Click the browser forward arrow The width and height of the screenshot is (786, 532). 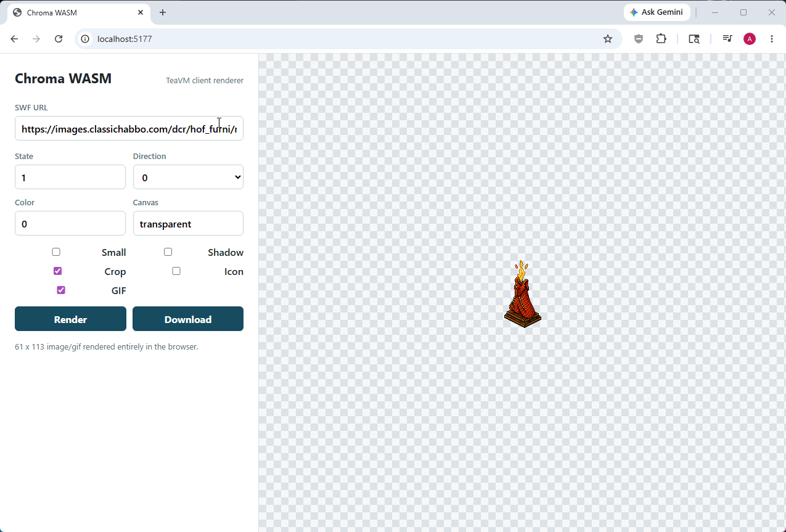36,39
